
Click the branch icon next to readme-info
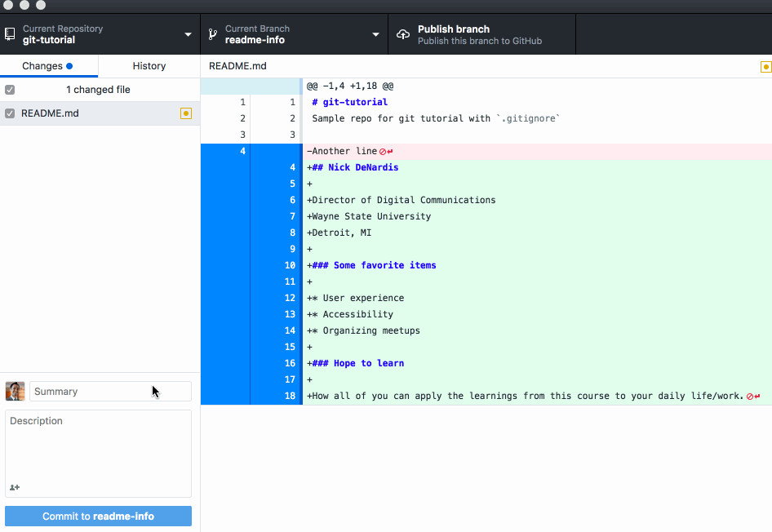212,33
